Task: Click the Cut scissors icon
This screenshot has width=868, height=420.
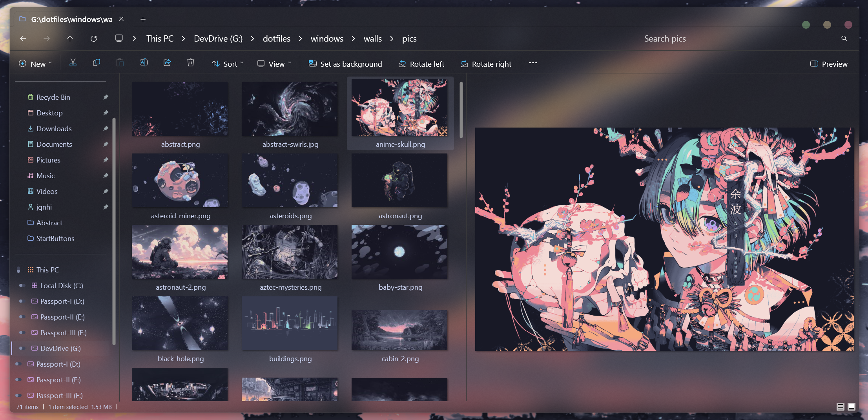Action: (x=73, y=63)
